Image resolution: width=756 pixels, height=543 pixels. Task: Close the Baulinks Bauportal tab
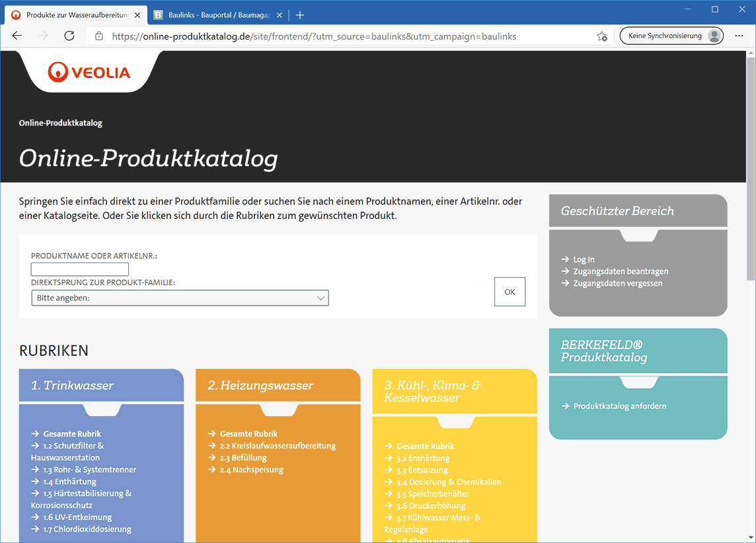pyautogui.click(x=279, y=15)
